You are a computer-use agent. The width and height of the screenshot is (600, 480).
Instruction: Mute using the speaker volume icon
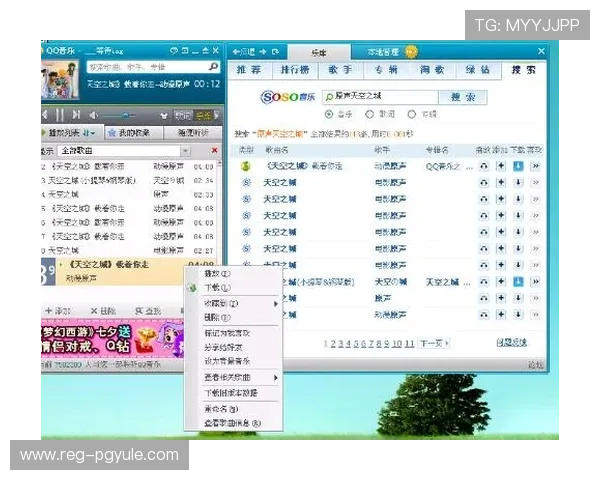(x=94, y=115)
